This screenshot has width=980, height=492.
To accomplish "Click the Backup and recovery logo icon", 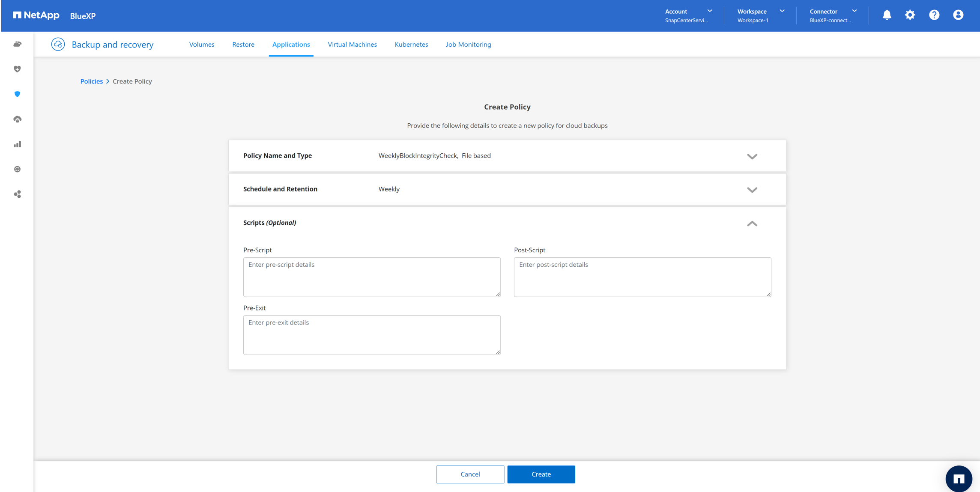I will click(x=58, y=44).
